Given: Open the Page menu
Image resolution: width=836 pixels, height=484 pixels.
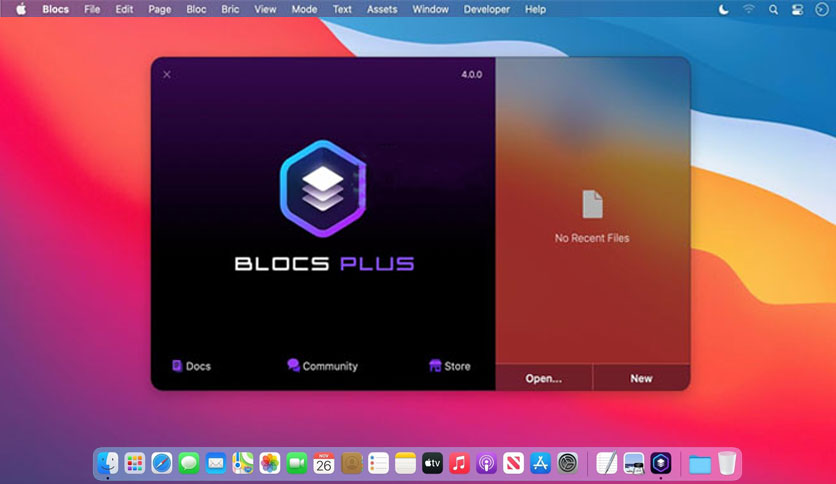Looking at the screenshot, I should tap(159, 9).
